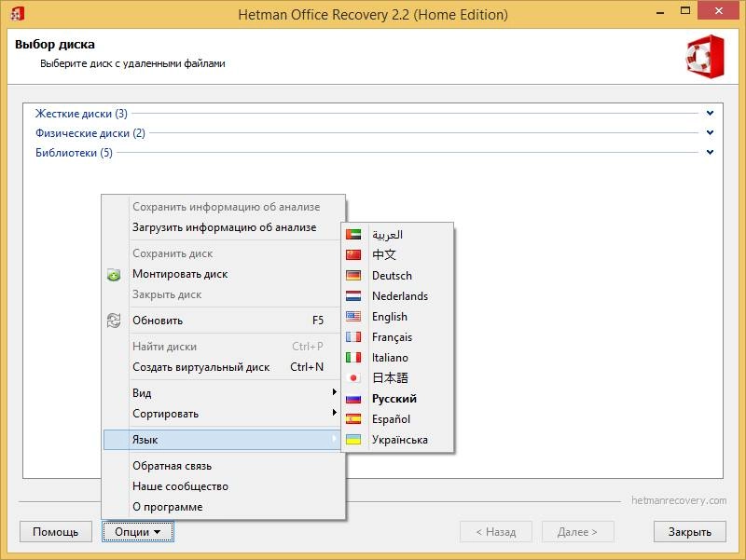Expand the Жесткие диски (3) section arrow
This screenshot has height=560, width=746.
coord(710,113)
